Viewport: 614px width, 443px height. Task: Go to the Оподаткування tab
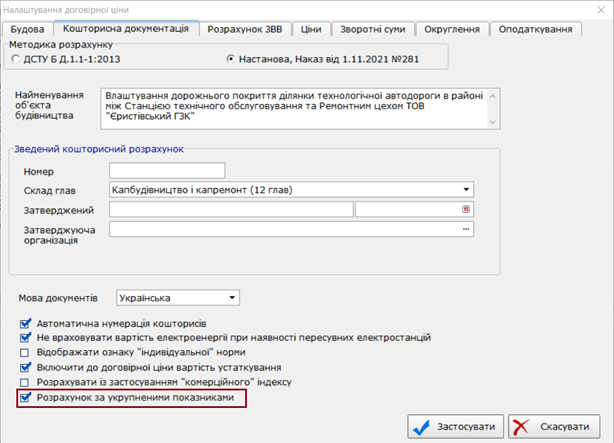click(x=535, y=29)
